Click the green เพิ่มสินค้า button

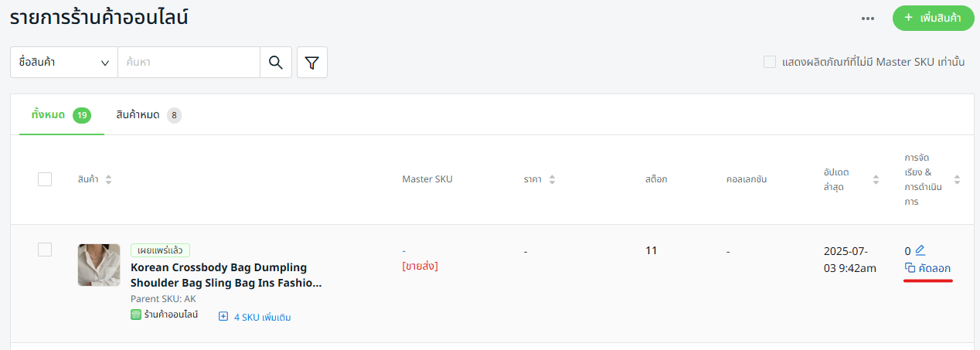coord(933,19)
